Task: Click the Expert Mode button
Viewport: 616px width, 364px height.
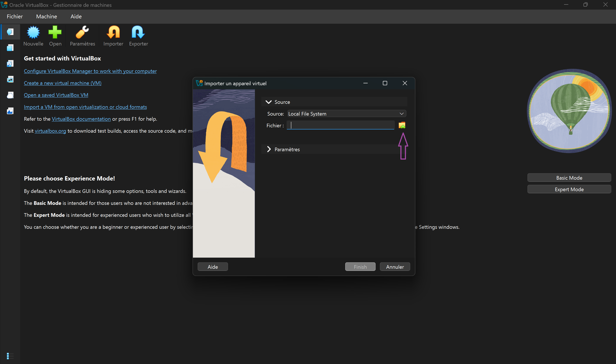Action: point(569,189)
